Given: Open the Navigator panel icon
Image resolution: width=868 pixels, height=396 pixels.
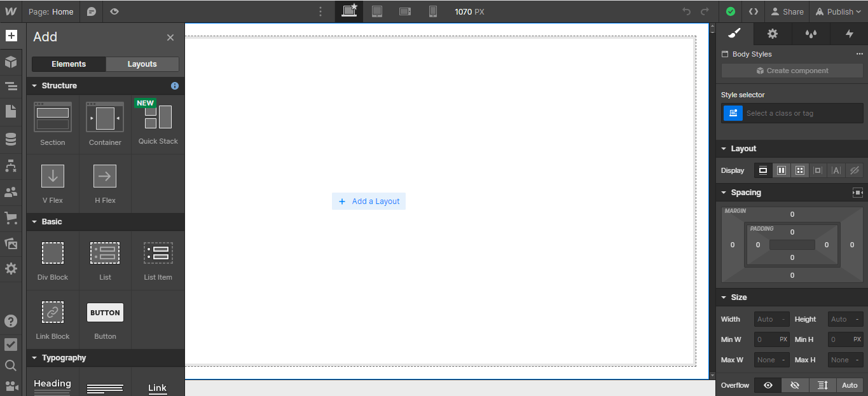Looking at the screenshot, I should 11,86.
